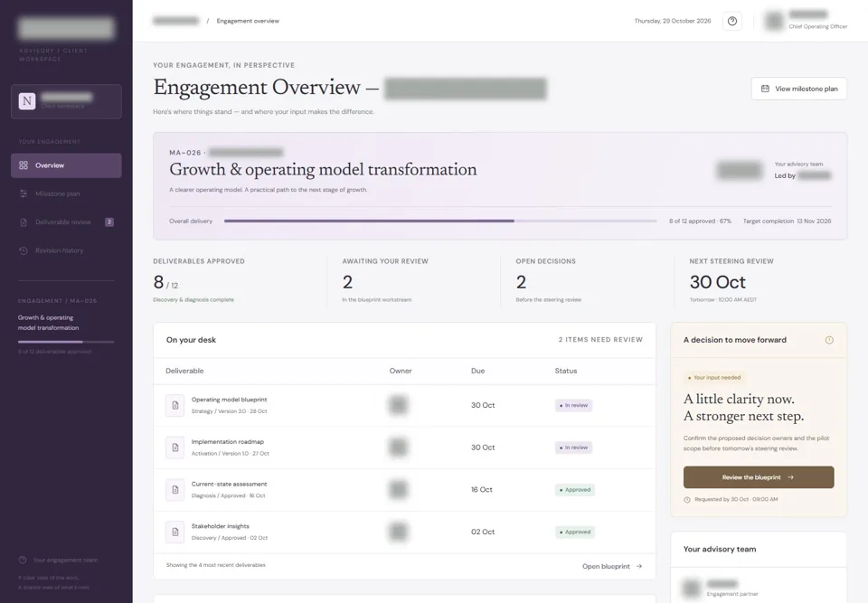Viewport: 868px width, 603px height.
Task: Follow the Open blueprint link
Action: click(612, 567)
